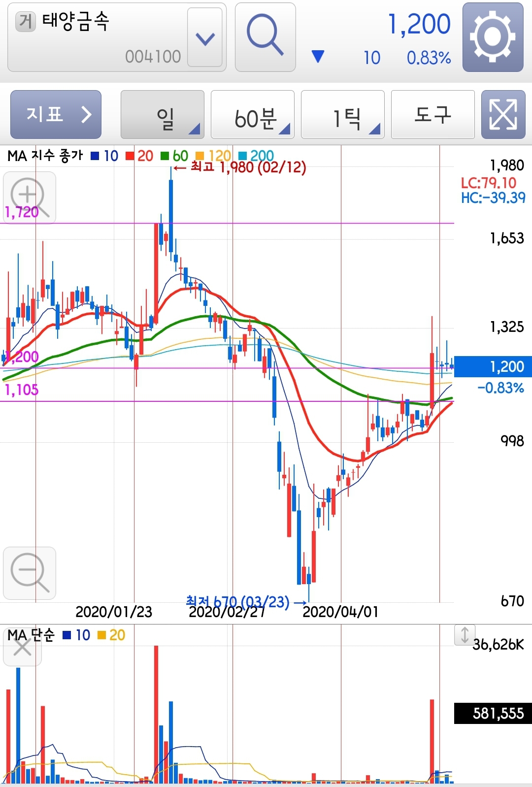The image size is (532, 787).
Task: Click the MA 120 orange legend swatch
Action: pos(199,156)
